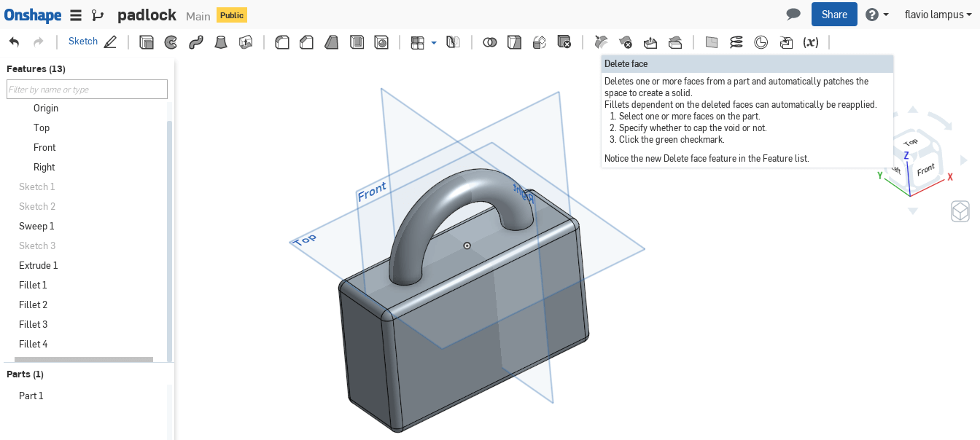Select Sweep 1 feature

(36, 226)
